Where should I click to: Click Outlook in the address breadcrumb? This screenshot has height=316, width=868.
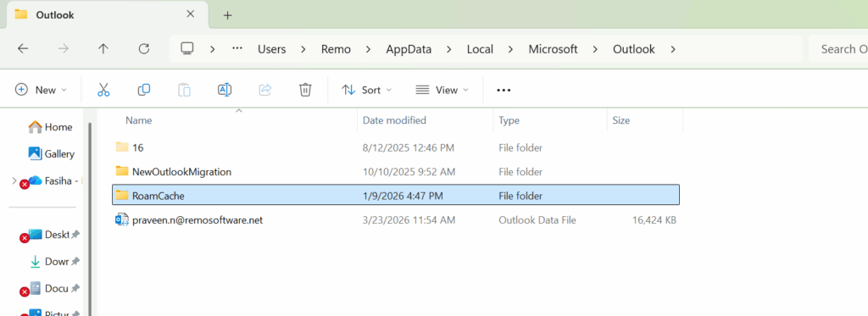point(634,48)
